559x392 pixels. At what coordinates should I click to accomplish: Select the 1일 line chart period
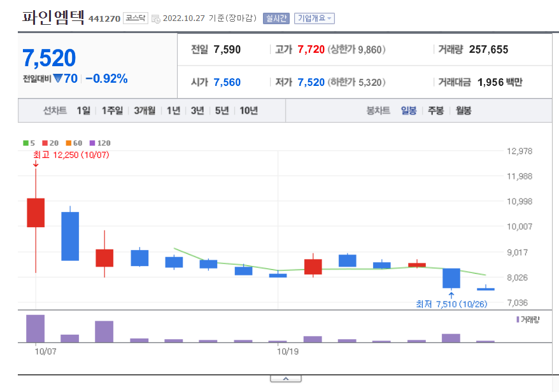(83, 111)
